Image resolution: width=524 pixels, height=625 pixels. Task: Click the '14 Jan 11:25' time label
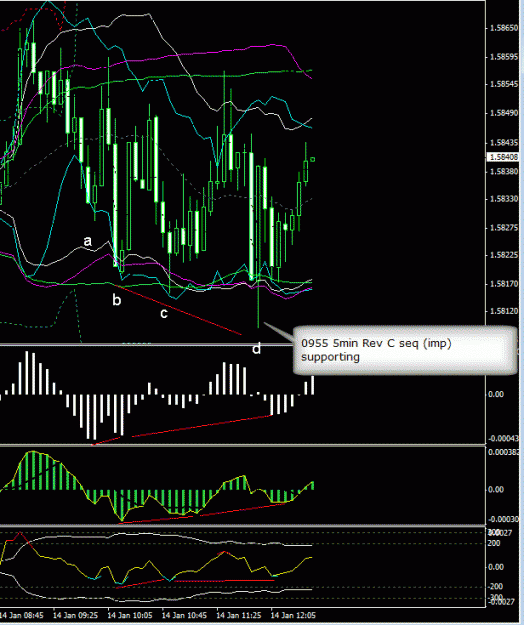click(x=239, y=615)
